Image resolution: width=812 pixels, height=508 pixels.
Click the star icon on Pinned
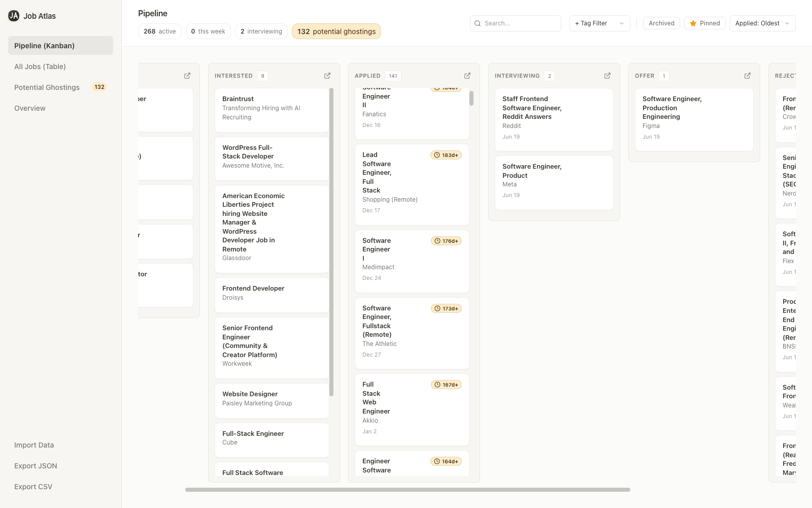(x=693, y=23)
